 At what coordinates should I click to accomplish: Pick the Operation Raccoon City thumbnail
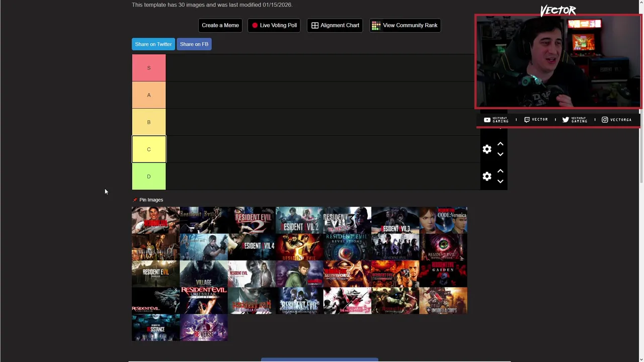click(395, 301)
